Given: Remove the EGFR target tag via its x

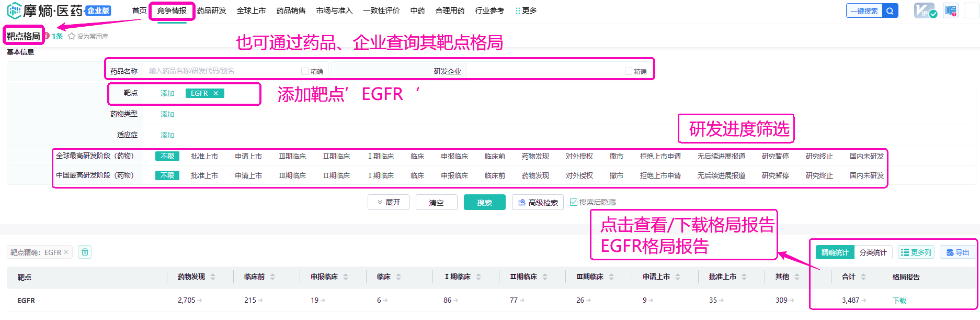Looking at the screenshot, I should coord(215,93).
